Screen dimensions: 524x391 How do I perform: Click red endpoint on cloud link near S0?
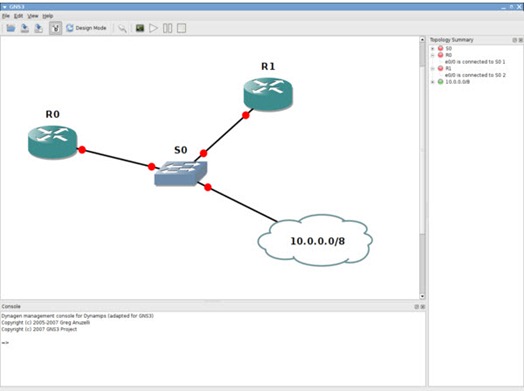coord(208,187)
